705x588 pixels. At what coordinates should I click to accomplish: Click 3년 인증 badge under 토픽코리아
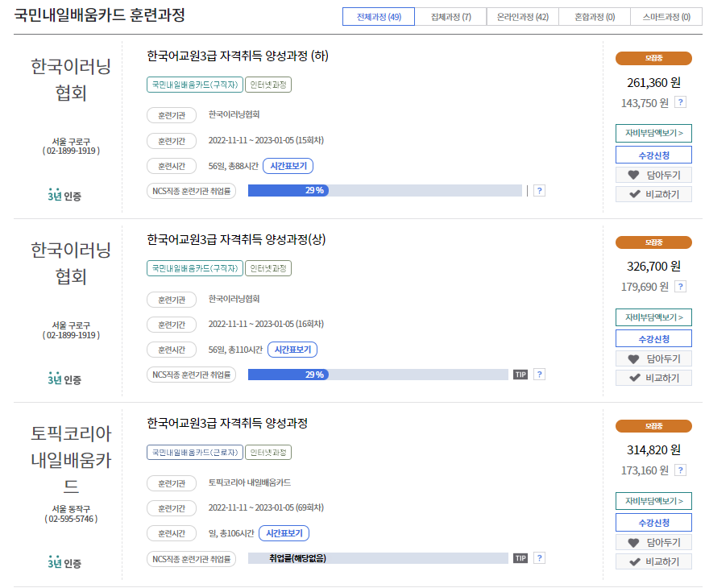(x=64, y=562)
